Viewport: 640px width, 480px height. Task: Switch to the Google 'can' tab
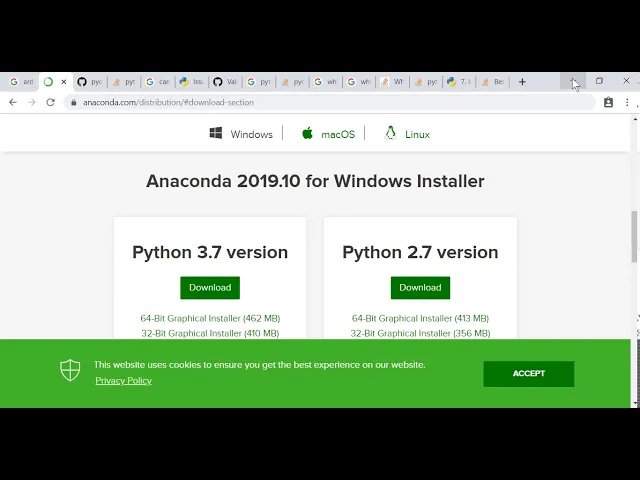coord(158,82)
